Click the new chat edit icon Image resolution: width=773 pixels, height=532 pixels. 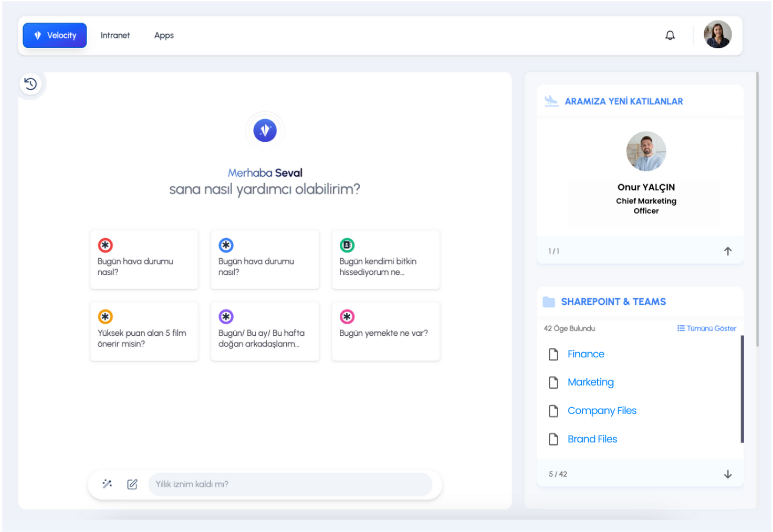click(132, 484)
